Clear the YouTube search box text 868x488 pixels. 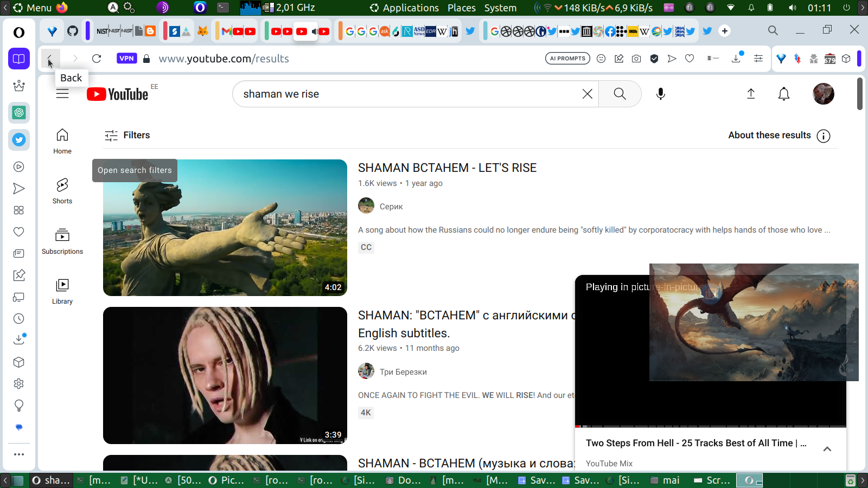coord(587,94)
